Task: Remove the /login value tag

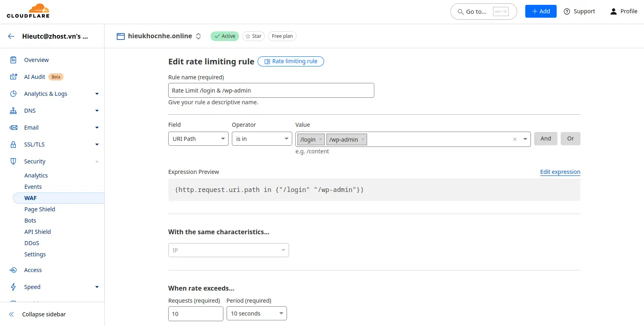Action: 320,139
